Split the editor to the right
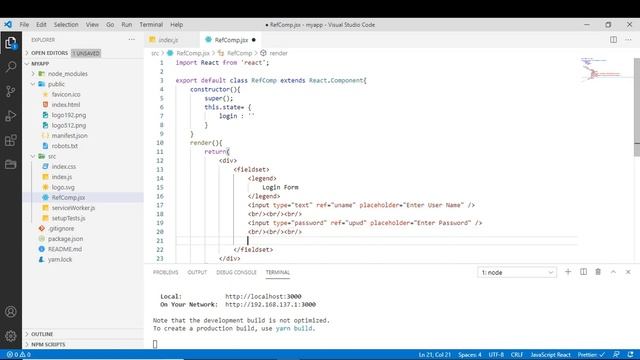Image resolution: width=640 pixels, height=360 pixels. coord(613,40)
